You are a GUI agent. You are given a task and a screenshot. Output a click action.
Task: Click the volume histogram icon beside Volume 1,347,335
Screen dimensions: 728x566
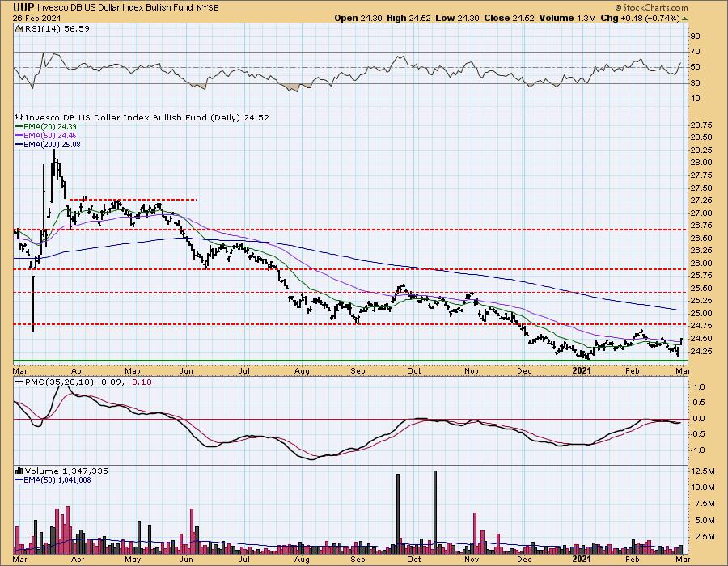click(x=19, y=471)
